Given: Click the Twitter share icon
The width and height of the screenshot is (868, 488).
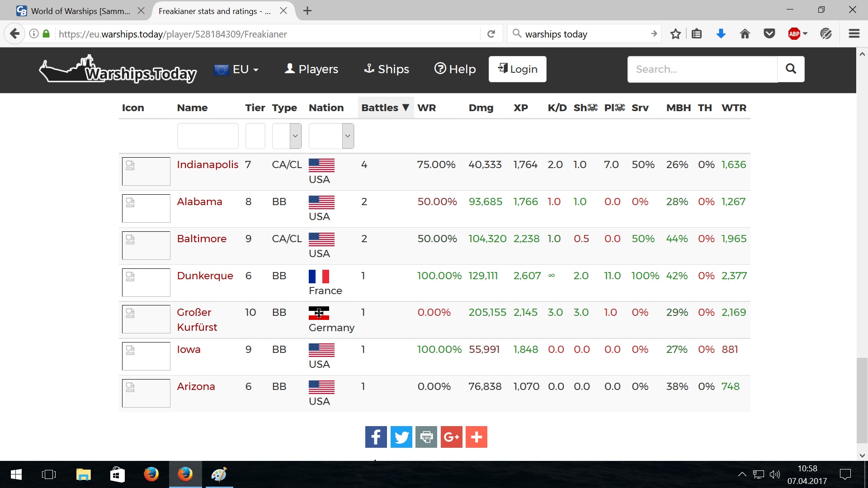Looking at the screenshot, I should (x=401, y=437).
